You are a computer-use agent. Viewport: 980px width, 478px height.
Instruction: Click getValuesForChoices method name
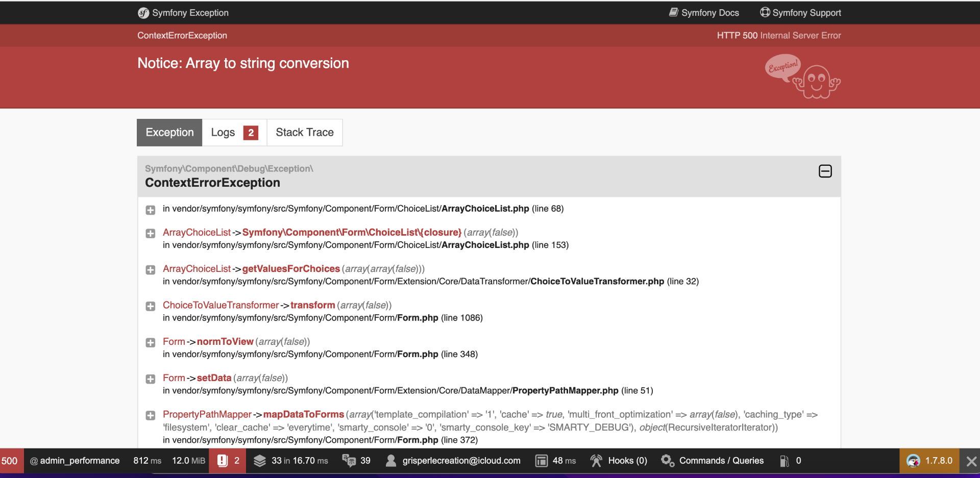coord(291,269)
